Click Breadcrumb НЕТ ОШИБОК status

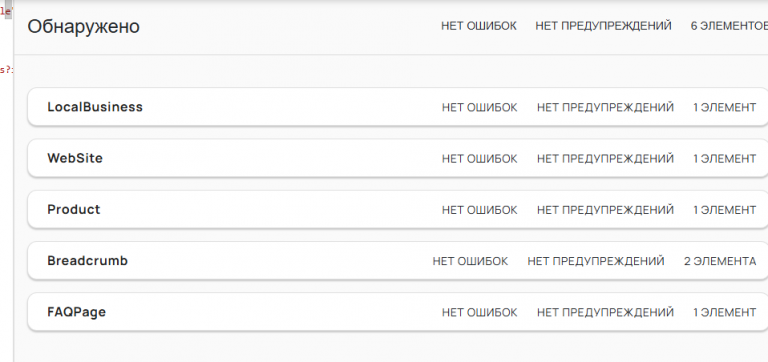pyautogui.click(x=470, y=261)
